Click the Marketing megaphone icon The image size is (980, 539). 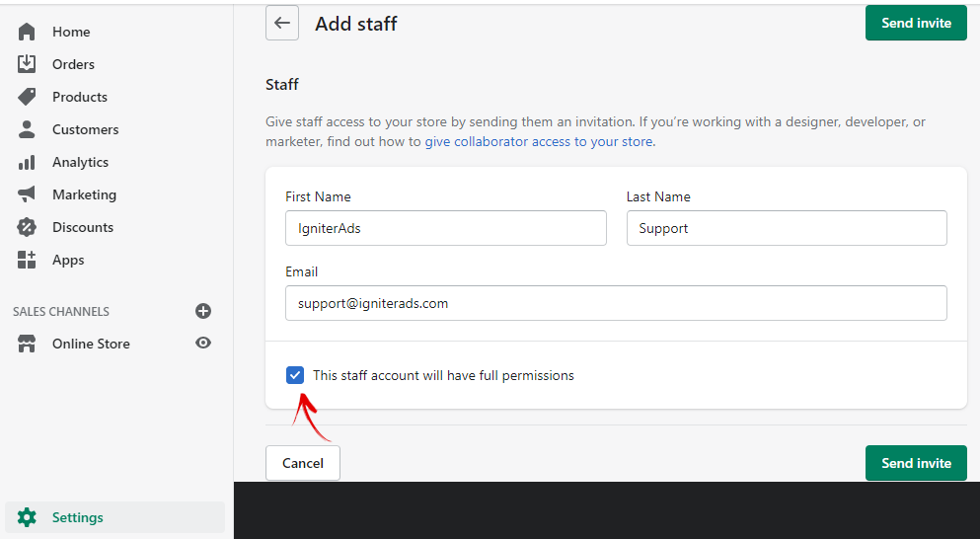(x=27, y=194)
